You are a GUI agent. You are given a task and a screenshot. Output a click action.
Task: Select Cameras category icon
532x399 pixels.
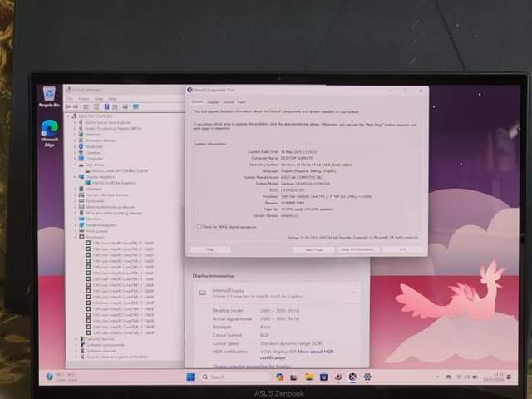[x=81, y=153]
